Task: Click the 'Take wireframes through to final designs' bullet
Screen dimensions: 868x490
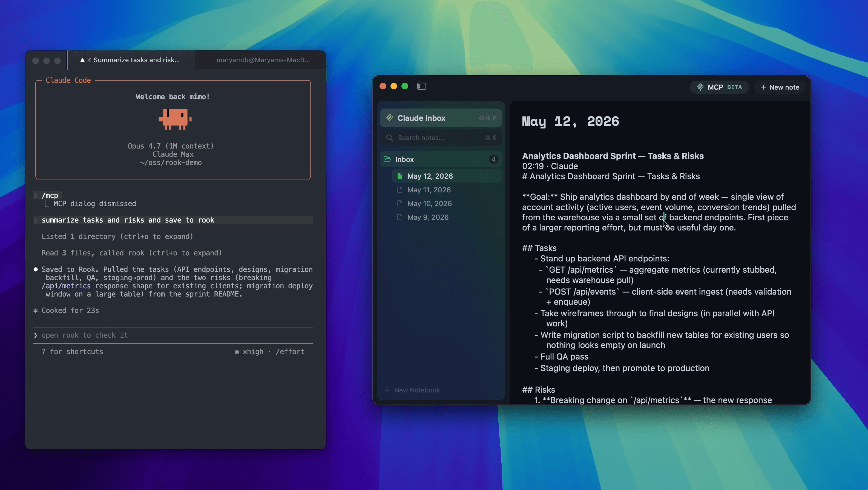Action: click(x=654, y=318)
